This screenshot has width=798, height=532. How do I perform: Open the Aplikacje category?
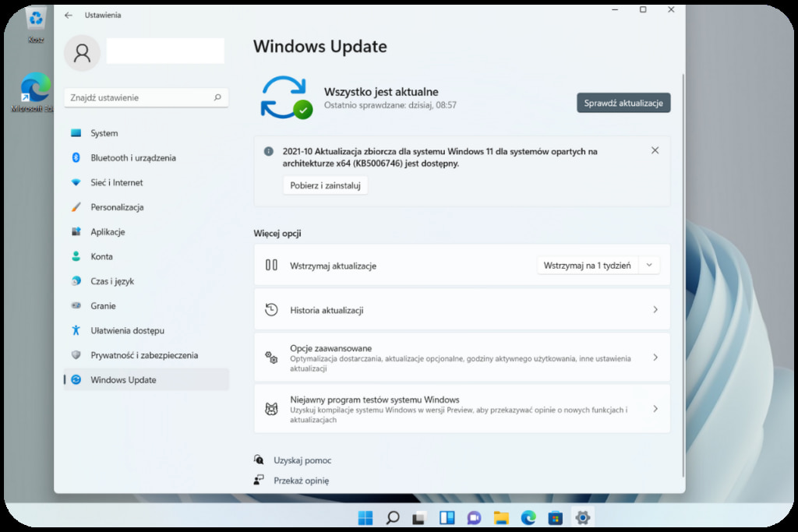(x=146, y=232)
